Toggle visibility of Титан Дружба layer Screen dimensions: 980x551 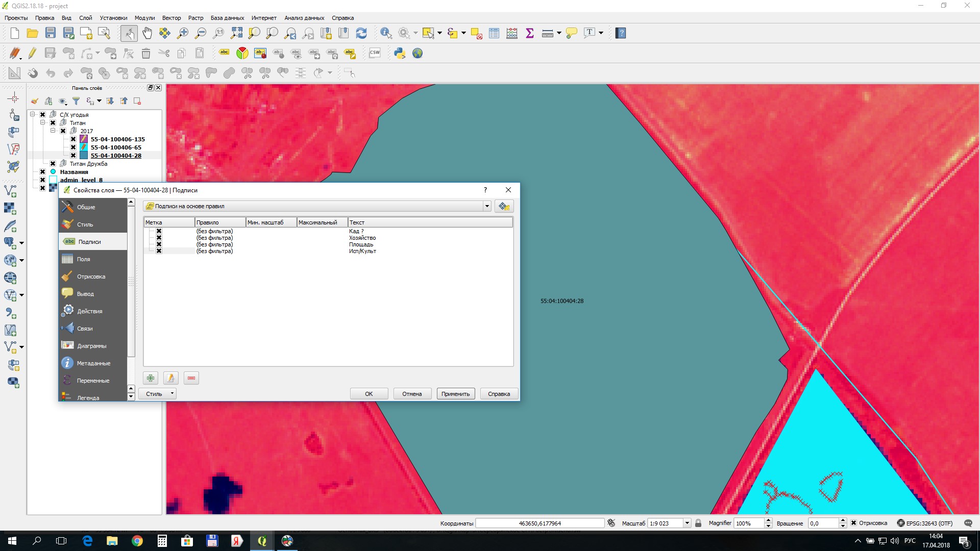pos(53,163)
